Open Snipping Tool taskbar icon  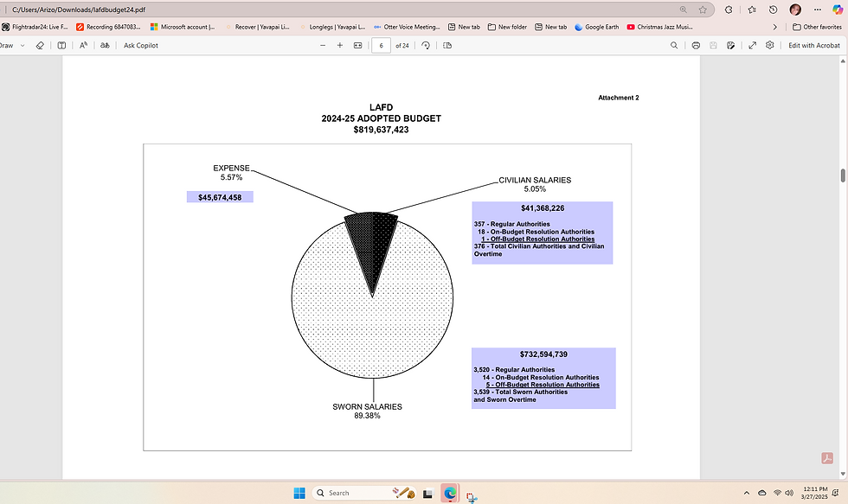click(472, 497)
